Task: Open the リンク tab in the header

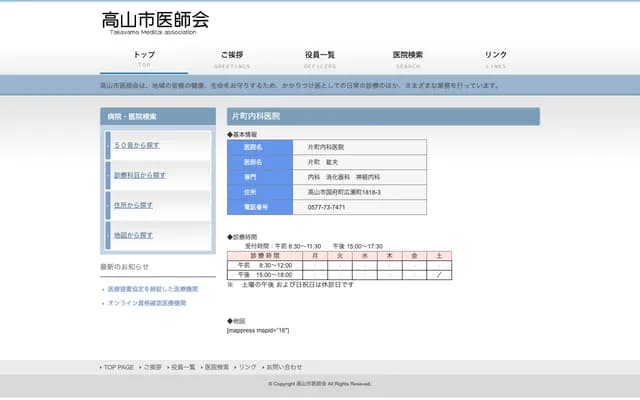Action: [x=495, y=58]
